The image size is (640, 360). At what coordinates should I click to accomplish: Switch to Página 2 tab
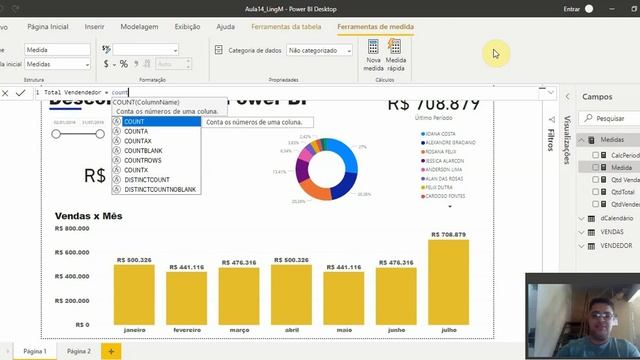[x=79, y=351]
